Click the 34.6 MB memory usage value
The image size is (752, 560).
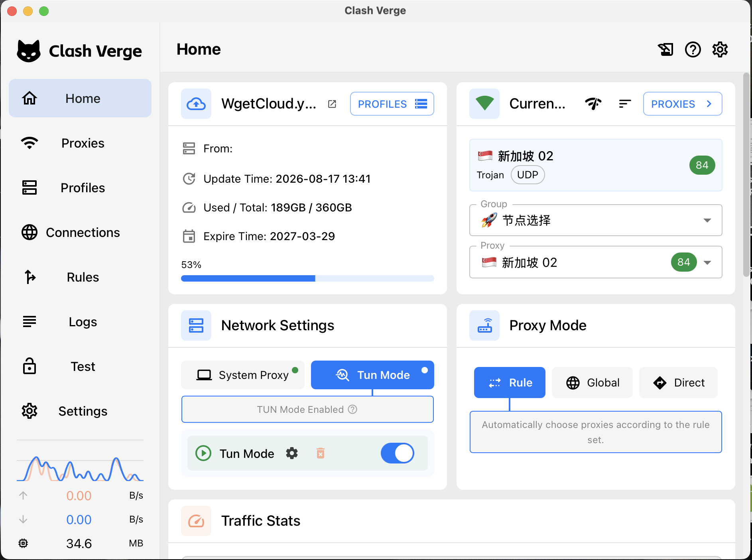[79, 543]
